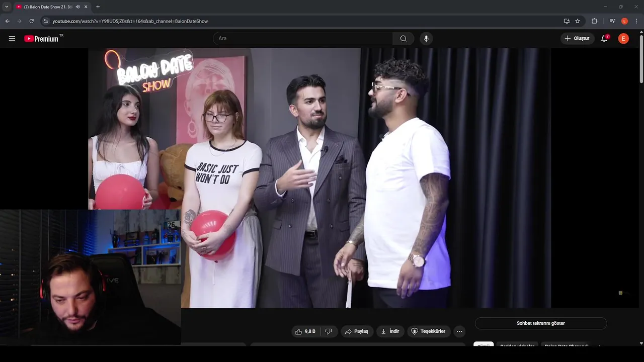Open the tab search dropdown arrow
This screenshot has width=644, height=362.
(7, 7)
